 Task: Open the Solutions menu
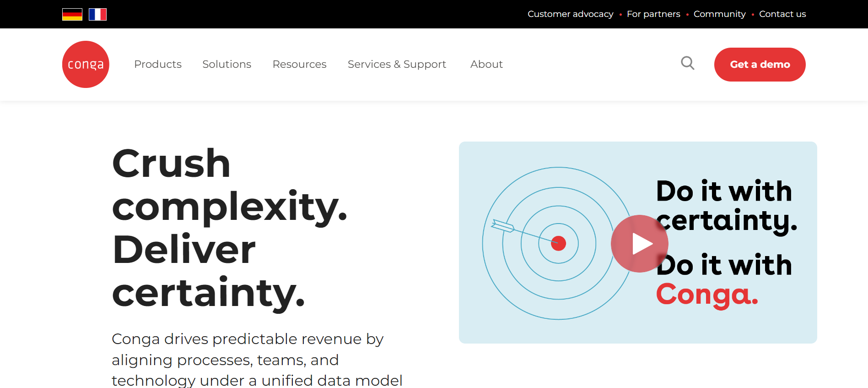(x=227, y=64)
